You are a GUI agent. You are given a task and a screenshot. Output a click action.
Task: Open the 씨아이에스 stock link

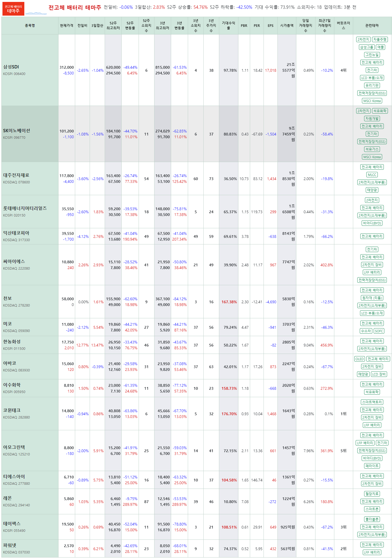(x=14, y=261)
